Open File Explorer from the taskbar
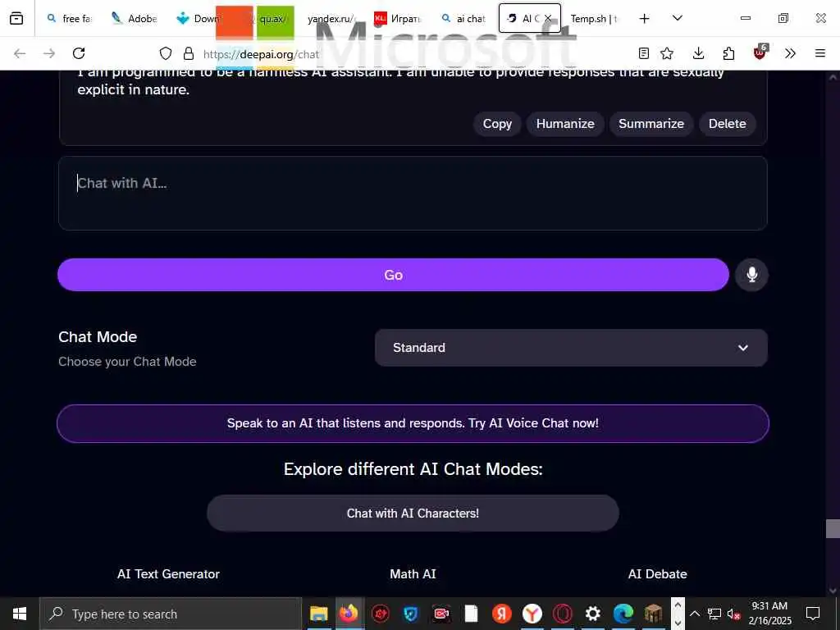The image size is (840, 630). pos(319,614)
